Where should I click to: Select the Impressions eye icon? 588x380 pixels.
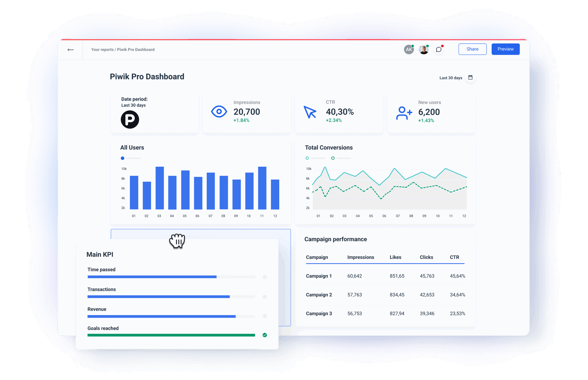(219, 111)
